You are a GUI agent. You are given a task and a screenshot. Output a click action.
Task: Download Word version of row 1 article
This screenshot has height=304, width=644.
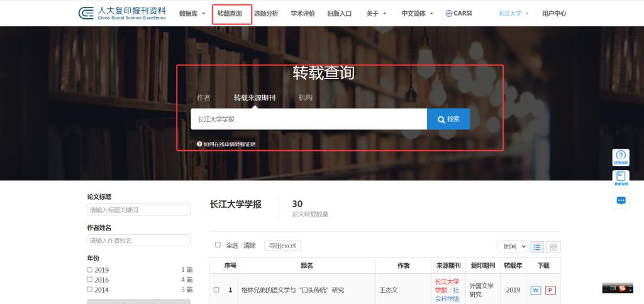click(x=536, y=290)
